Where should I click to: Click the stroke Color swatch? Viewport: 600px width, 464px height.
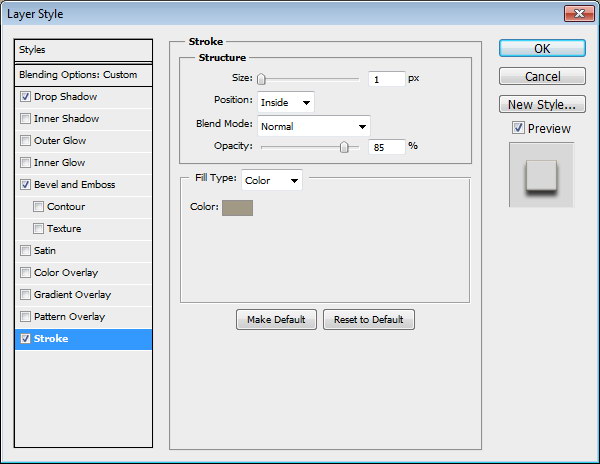pos(237,207)
